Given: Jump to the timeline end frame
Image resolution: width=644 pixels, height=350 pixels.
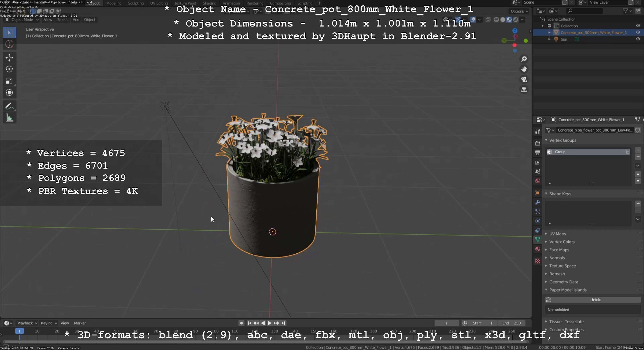Looking at the screenshot, I should [x=283, y=323].
